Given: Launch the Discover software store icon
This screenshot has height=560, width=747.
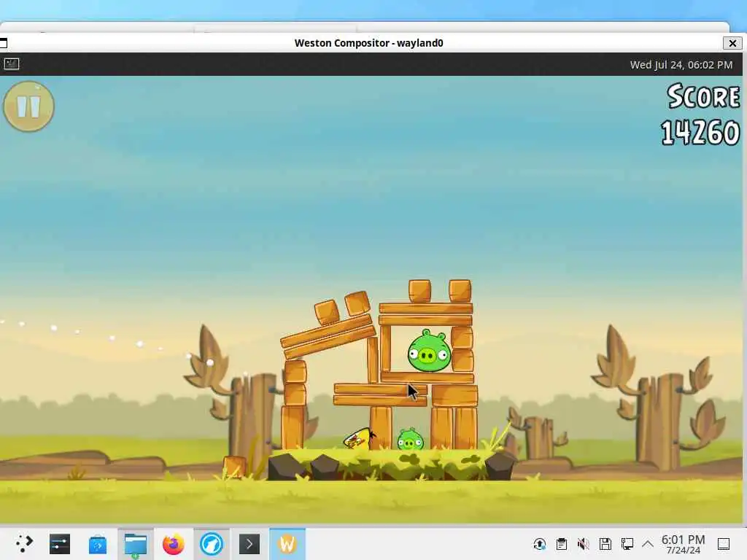Looking at the screenshot, I should 98,544.
